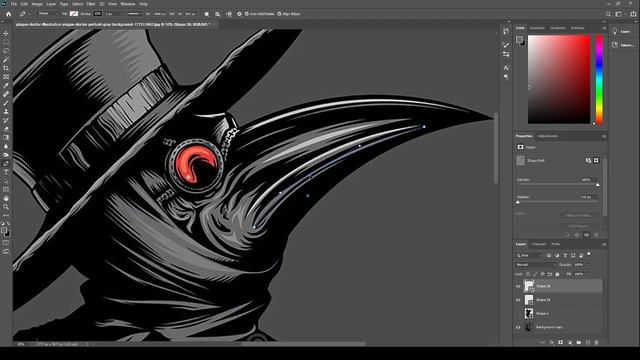Hide the selected top Shape layer via its eye

[x=518, y=286]
